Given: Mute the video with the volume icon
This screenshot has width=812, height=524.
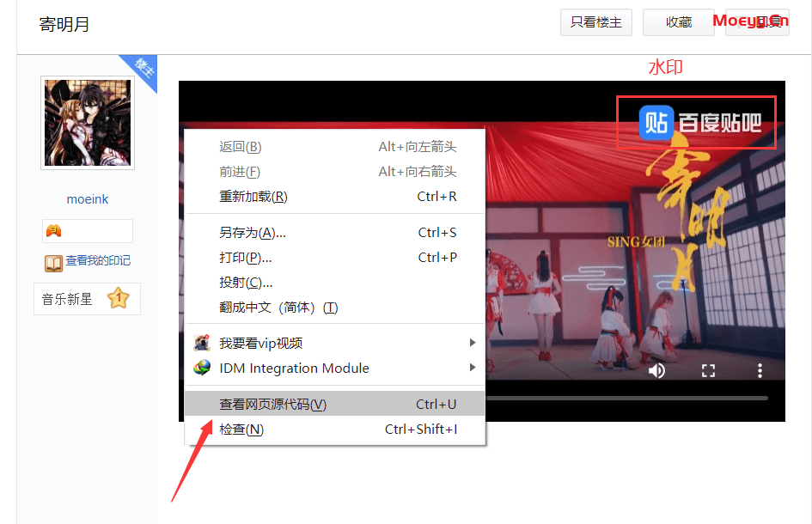Looking at the screenshot, I should click(x=657, y=370).
